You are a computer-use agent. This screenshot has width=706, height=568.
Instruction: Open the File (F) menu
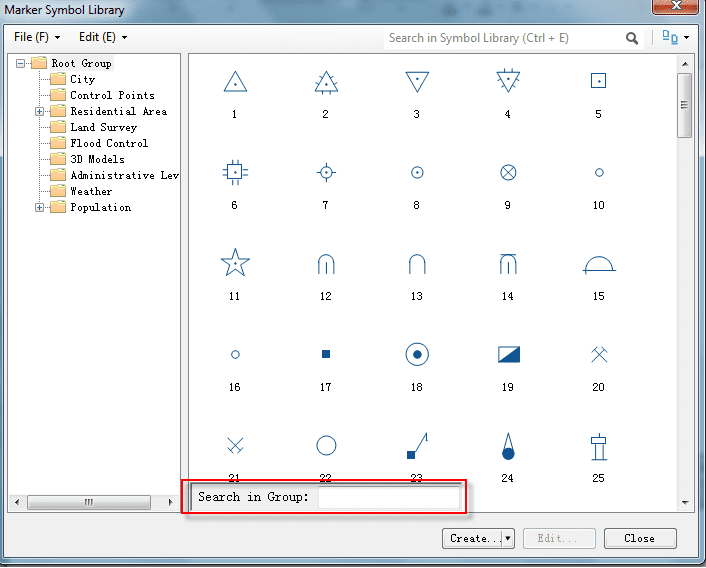(x=37, y=37)
